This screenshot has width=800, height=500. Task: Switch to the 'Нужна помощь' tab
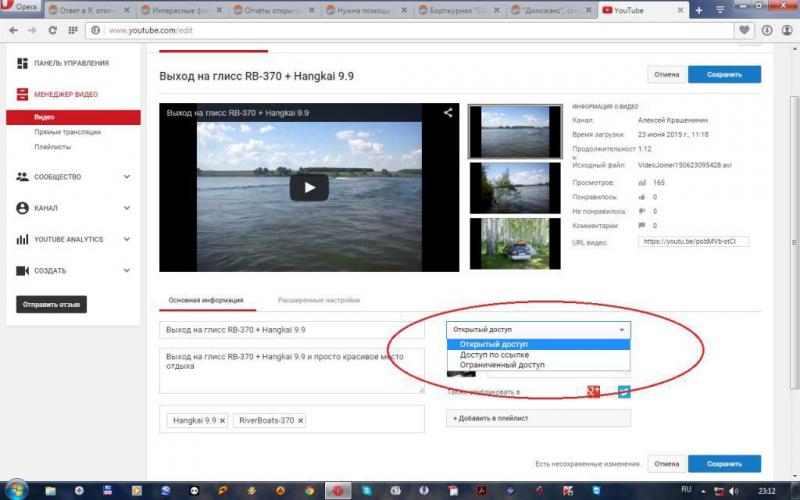tap(366, 10)
